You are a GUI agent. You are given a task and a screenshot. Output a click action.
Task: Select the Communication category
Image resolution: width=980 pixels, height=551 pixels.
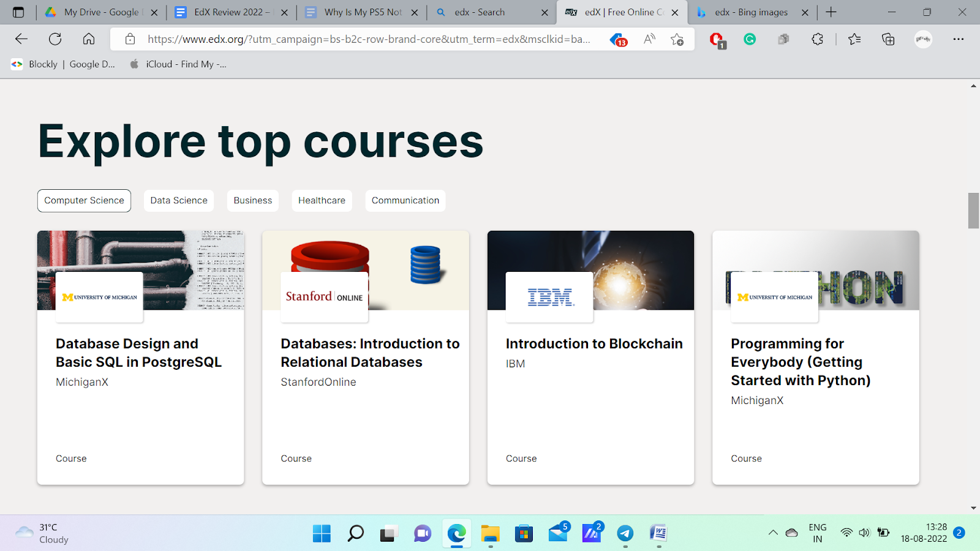click(405, 201)
